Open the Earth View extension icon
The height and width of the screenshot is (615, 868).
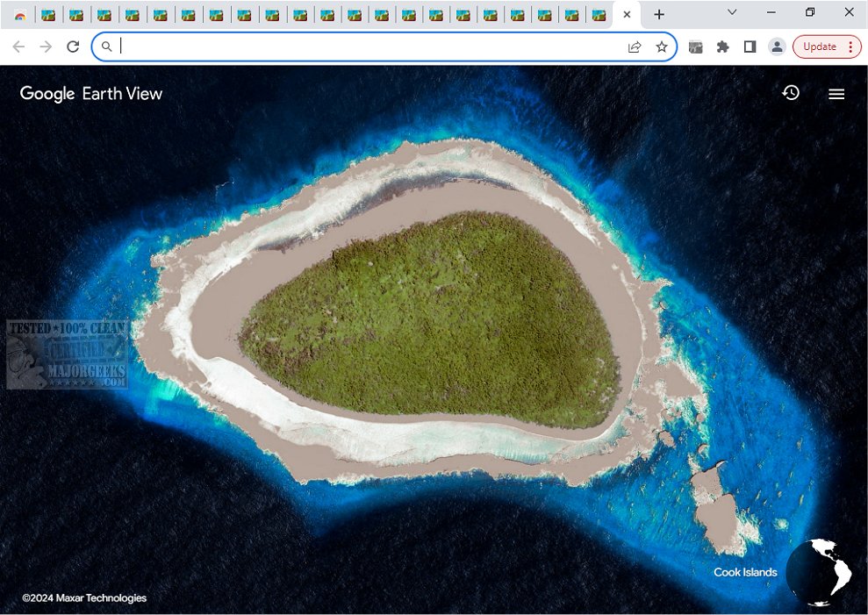695,47
